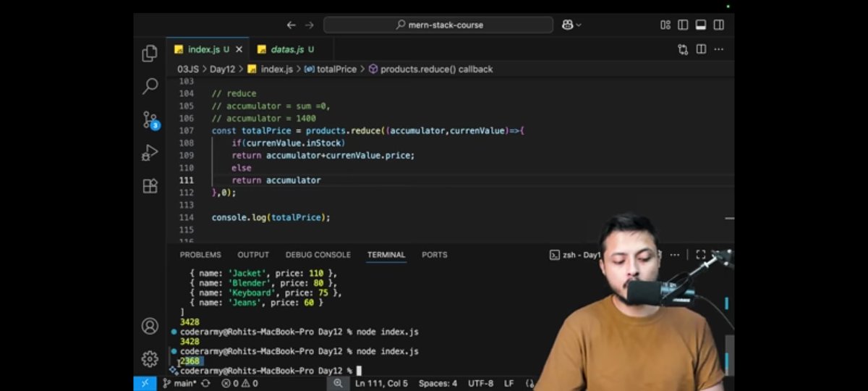Click the highlighted 2368 terminal output
The image size is (868, 391).
190,361
